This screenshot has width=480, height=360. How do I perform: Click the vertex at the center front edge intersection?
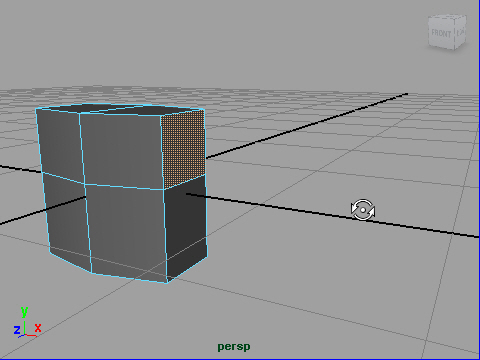[85, 184]
